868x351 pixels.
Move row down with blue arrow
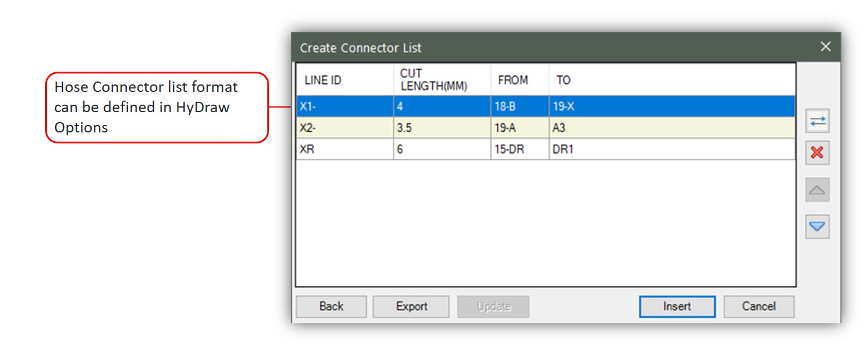click(x=817, y=227)
